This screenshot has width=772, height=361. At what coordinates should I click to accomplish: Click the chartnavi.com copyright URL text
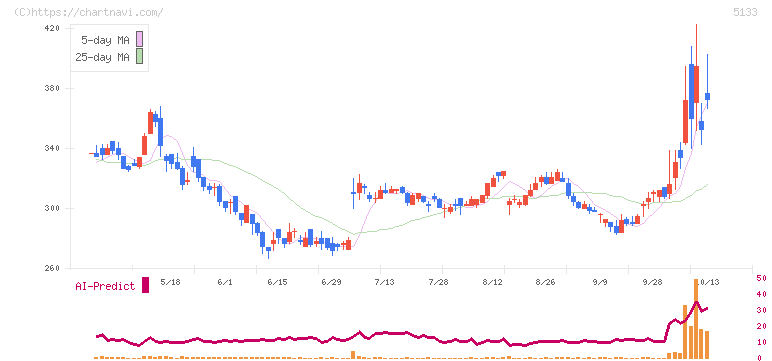point(89,12)
